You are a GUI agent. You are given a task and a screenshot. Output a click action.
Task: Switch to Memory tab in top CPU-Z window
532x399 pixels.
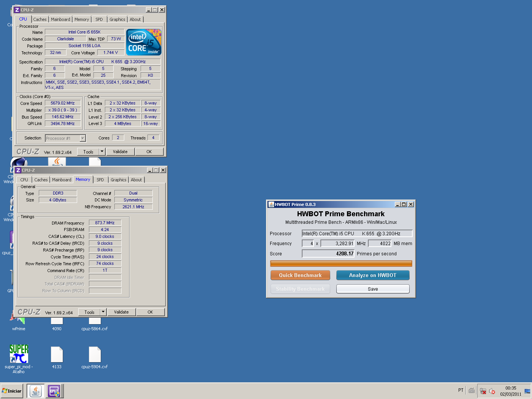[x=82, y=19]
